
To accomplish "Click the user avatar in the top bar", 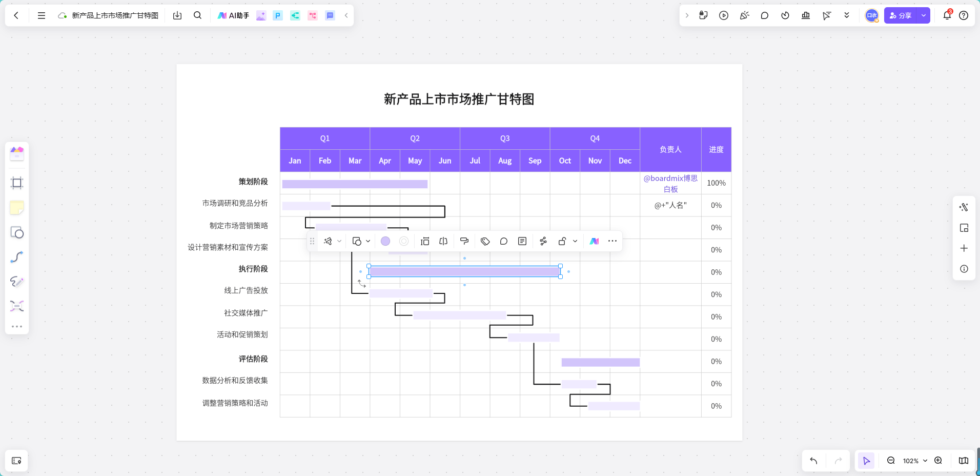I will tap(872, 15).
